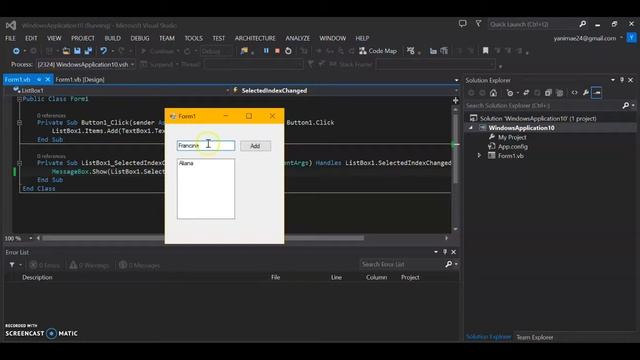The image size is (640, 360).
Task: Click the Error List filter funnel icon
Action: [x=12, y=265]
